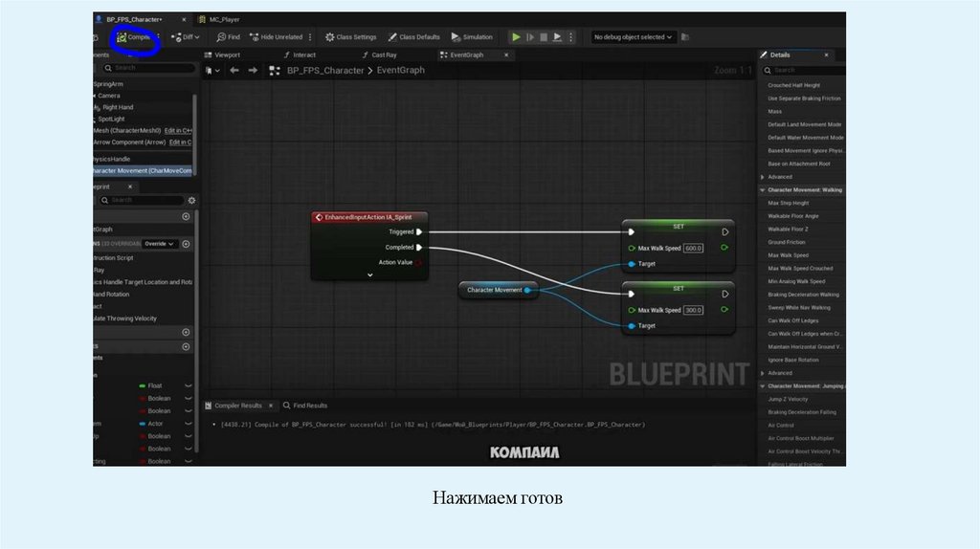Click the Character Movement variable node
Image resolution: width=980 pixels, height=549 pixels.
498,291
